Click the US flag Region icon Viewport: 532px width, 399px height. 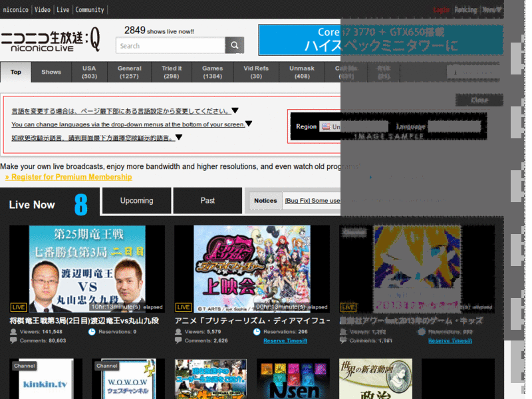coord(326,126)
